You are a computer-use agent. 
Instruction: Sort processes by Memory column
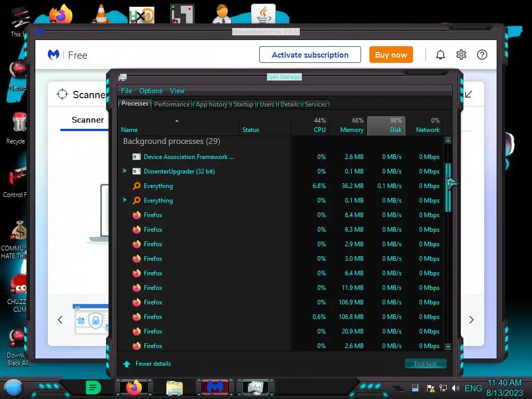tap(348, 125)
